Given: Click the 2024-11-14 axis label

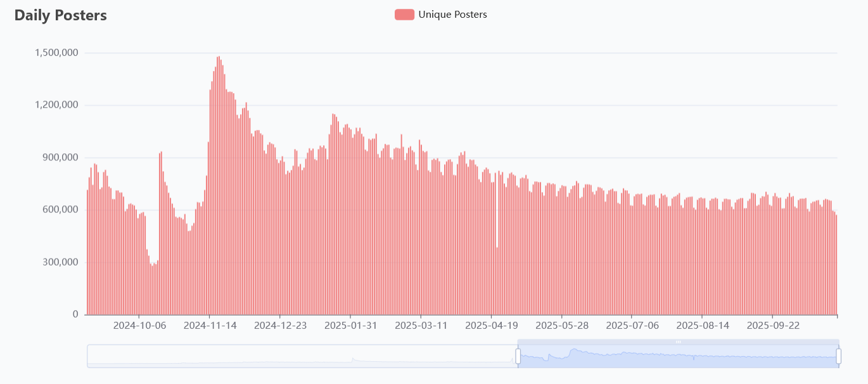Looking at the screenshot, I should click(x=210, y=326).
